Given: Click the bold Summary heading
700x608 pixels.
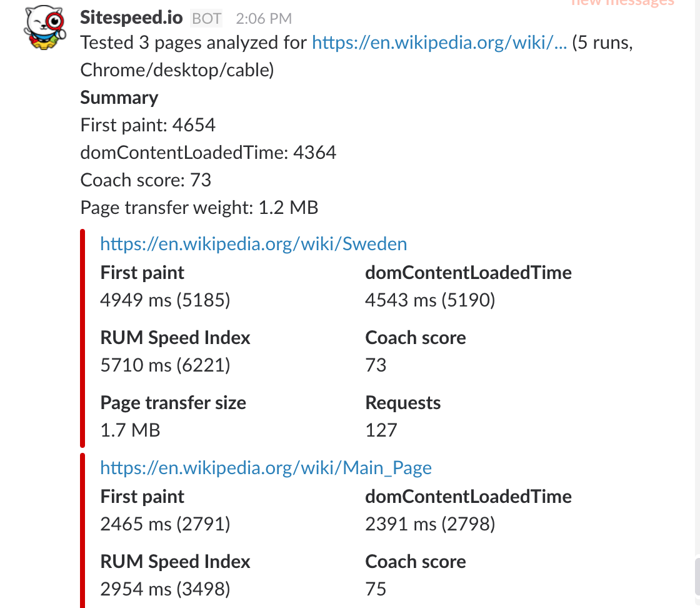Looking at the screenshot, I should click(x=119, y=98).
